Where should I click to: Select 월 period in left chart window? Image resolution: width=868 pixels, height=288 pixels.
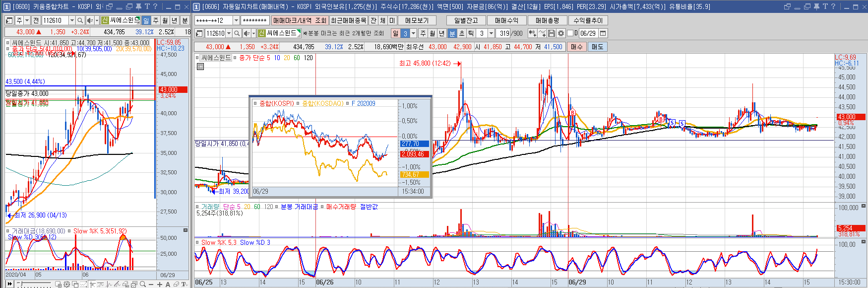click(x=165, y=20)
